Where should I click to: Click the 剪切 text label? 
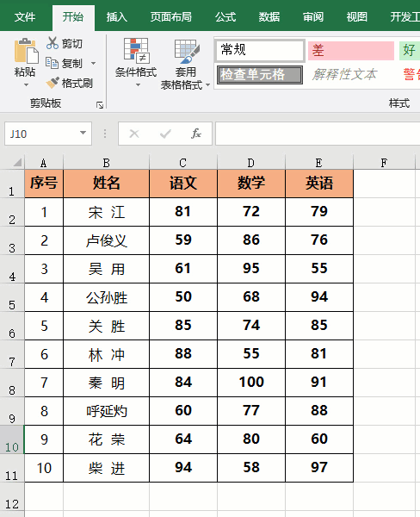[71, 44]
